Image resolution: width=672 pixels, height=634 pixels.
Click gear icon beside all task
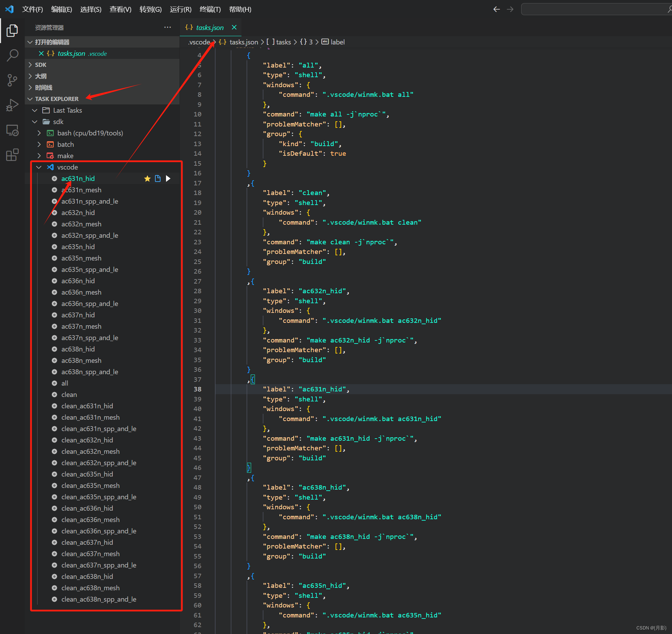click(x=54, y=383)
